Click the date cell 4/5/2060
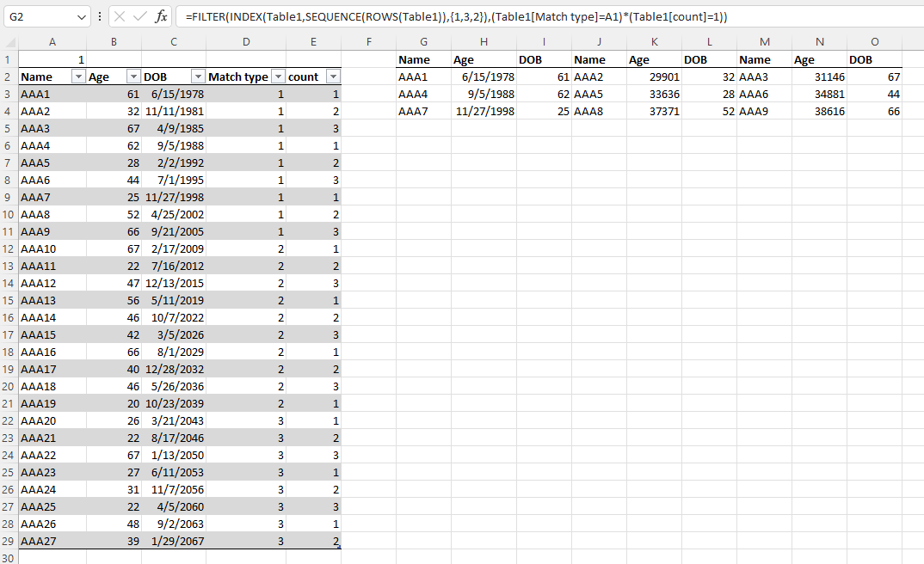Image resolution: width=924 pixels, height=564 pixels. 174,507
